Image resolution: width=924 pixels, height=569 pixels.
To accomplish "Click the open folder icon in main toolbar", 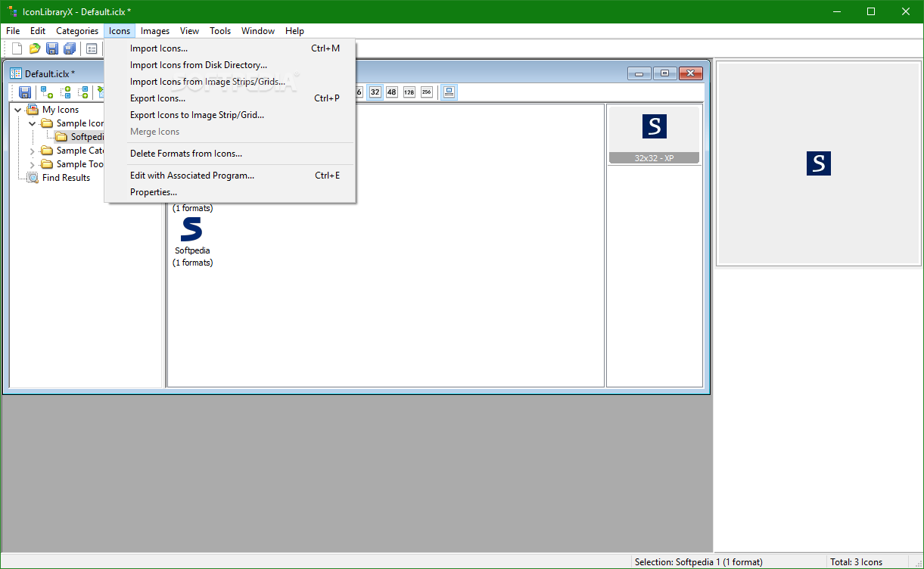I will point(35,48).
